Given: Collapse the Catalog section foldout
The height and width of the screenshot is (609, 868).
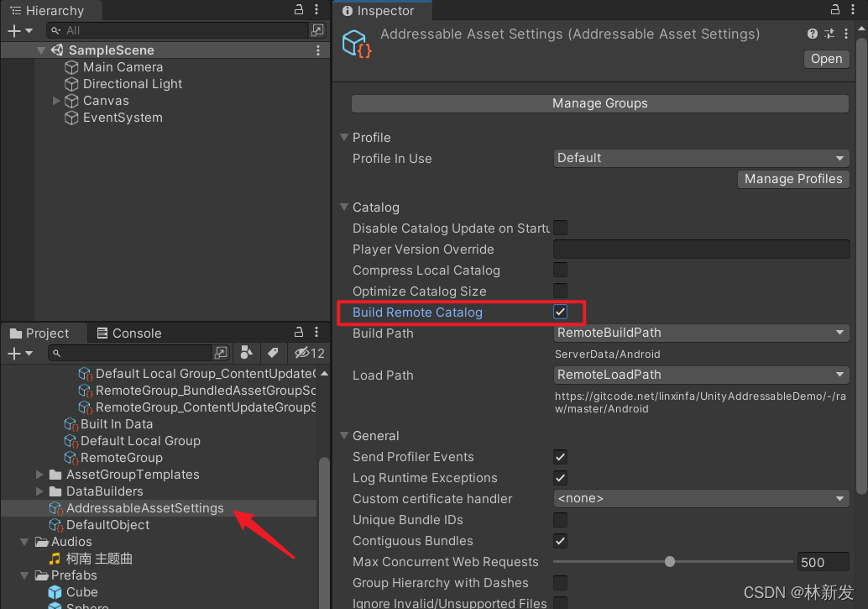Looking at the screenshot, I should point(344,207).
